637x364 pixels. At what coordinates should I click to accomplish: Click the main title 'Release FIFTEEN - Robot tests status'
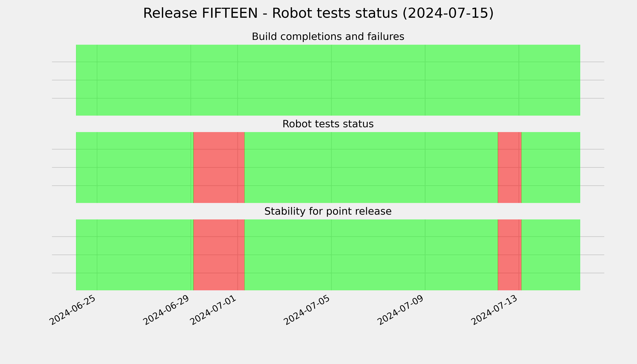coord(318,13)
